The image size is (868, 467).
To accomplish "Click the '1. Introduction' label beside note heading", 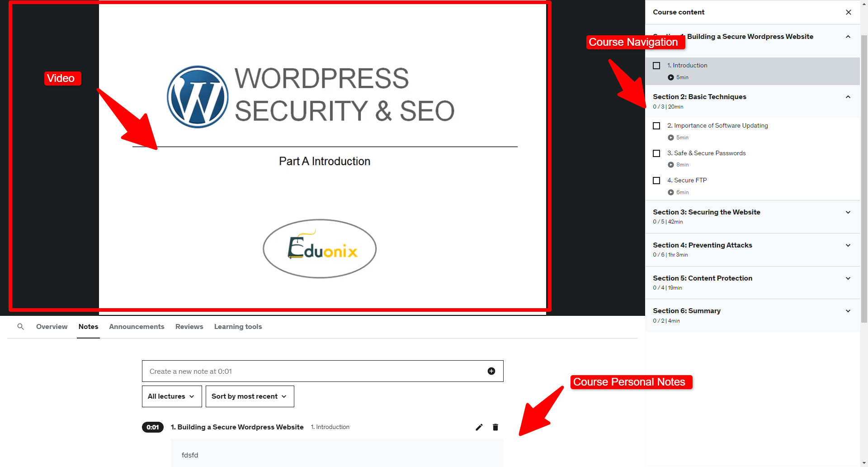I will pos(330,427).
